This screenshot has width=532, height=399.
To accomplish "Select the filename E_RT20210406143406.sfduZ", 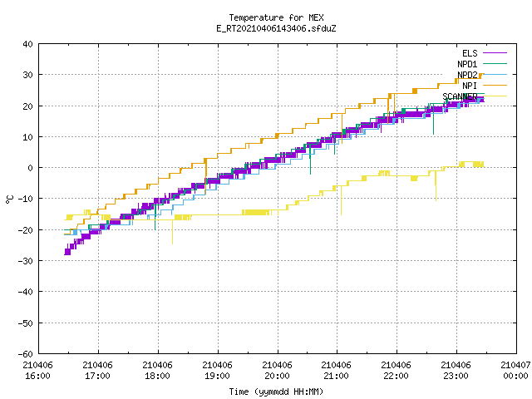I will click(x=276, y=28).
